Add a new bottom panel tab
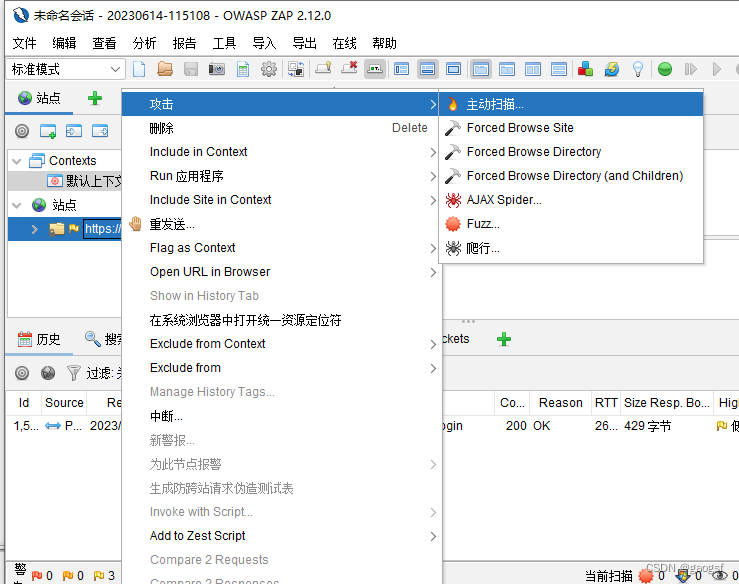 504,339
